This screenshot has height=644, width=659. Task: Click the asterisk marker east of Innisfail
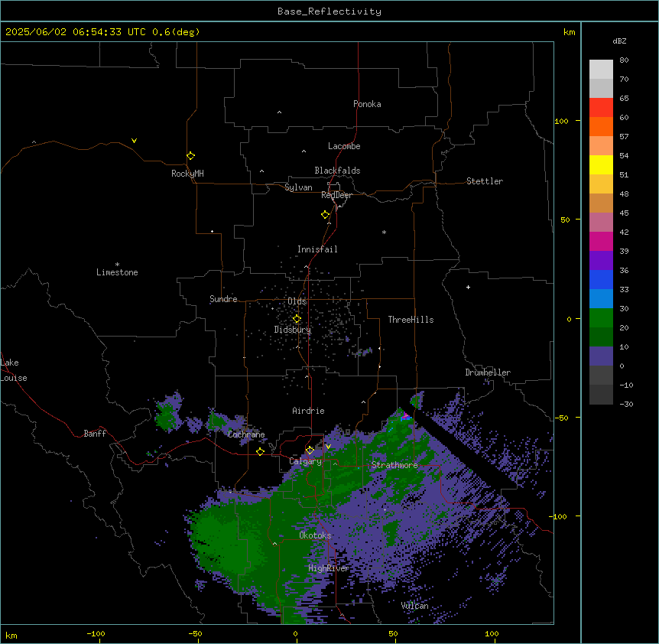tap(384, 232)
